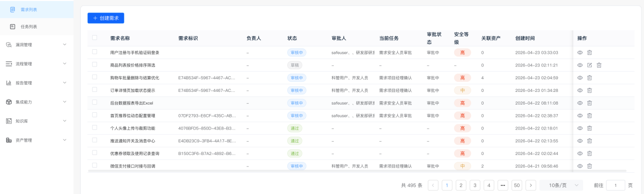Image resolution: width=644 pixels, height=194 pixels.
Task: Delete the 购物车批量删除与结算优化 requirement
Action: [x=589, y=78]
